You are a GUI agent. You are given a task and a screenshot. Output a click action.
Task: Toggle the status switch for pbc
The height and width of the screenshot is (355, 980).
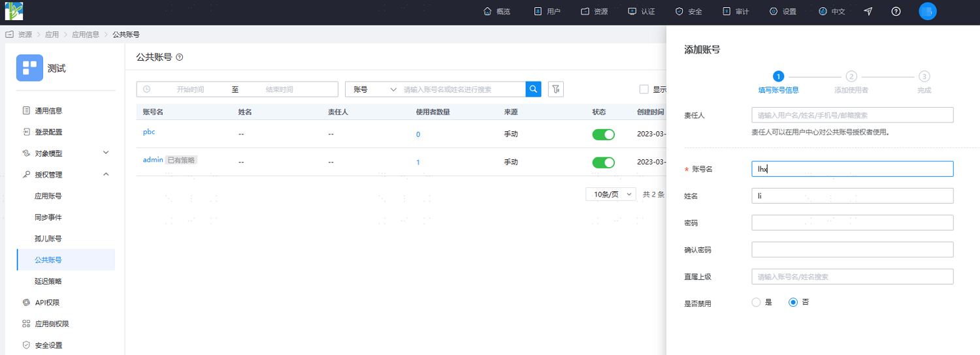tap(604, 134)
